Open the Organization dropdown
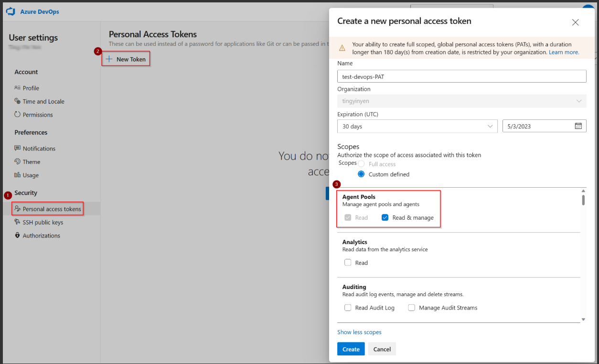The height and width of the screenshot is (364, 599). click(x=462, y=101)
